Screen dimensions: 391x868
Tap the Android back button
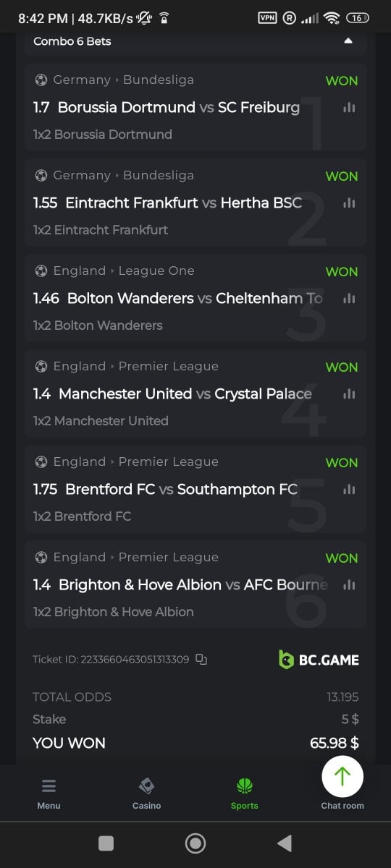pyautogui.click(x=285, y=843)
